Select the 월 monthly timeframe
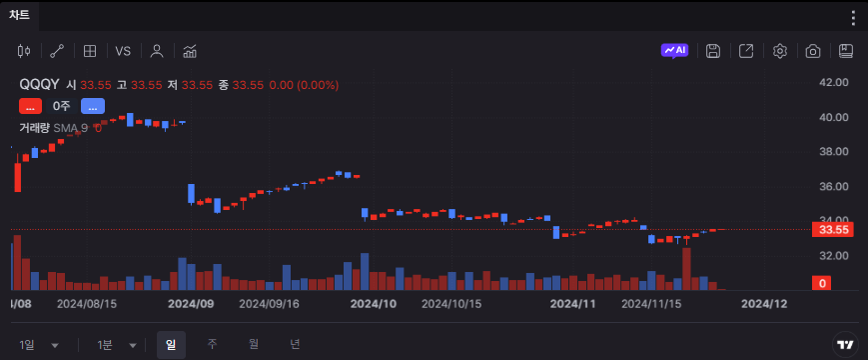Screen dimensions: 868x360 254,344
